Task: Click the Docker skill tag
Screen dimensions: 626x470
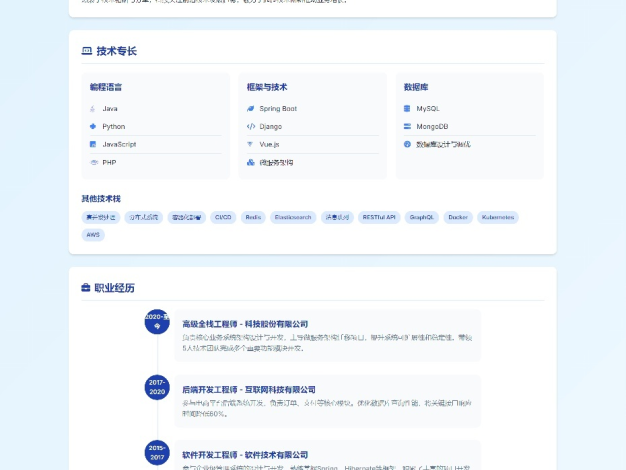Action: 458,217
